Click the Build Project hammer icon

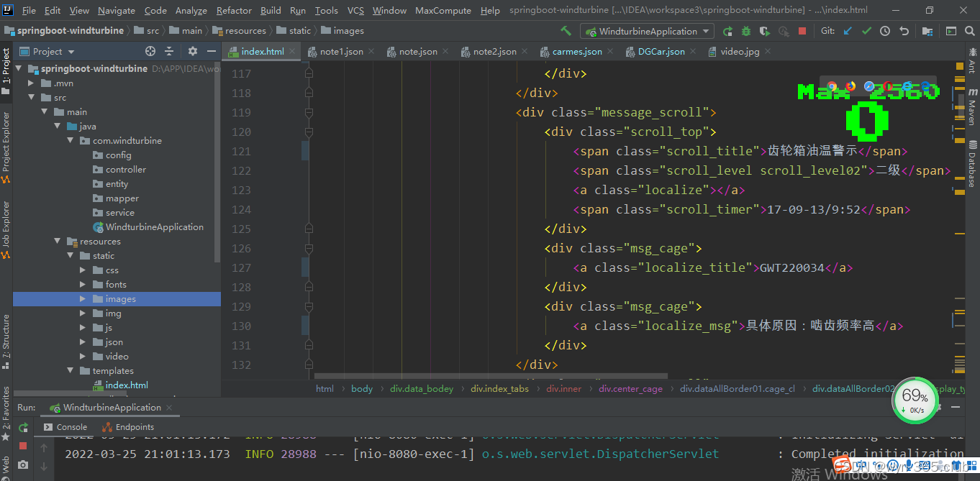click(566, 31)
